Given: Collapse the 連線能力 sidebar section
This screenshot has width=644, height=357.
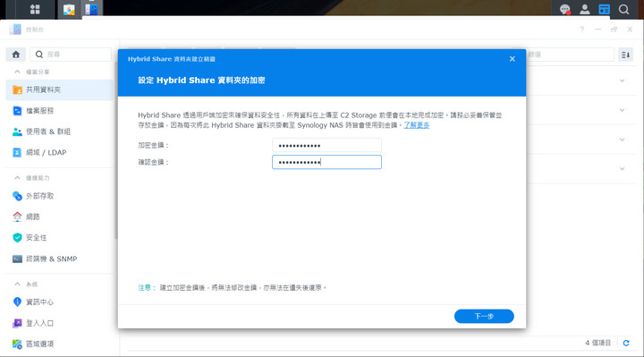Looking at the screenshot, I should (17, 178).
